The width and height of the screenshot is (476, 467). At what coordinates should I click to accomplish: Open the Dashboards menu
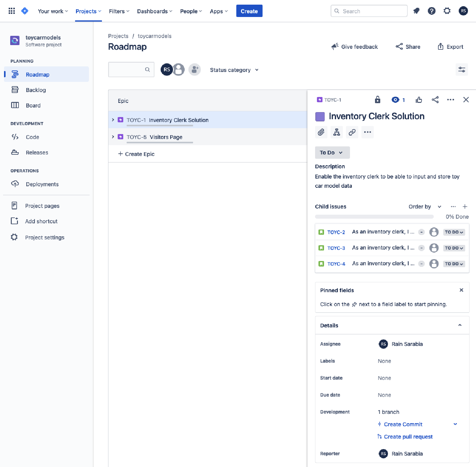(155, 11)
